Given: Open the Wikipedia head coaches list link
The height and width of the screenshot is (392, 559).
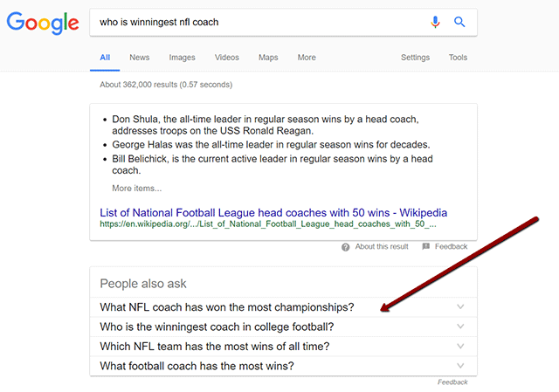Looking at the screenshot, I should (x=273, y=211).
